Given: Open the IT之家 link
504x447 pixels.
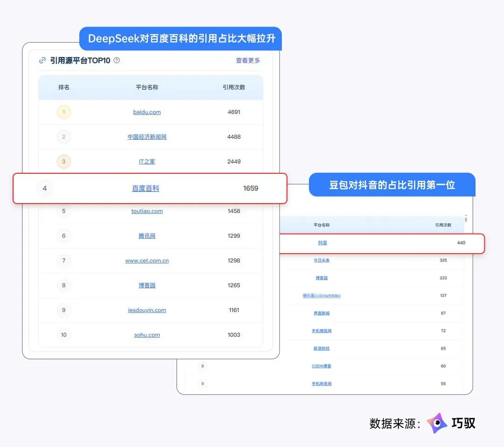Looking at the screenshot, I should point(147,162).
